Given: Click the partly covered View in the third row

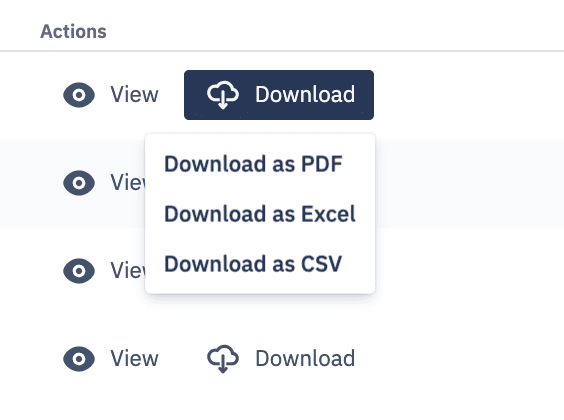Looking at the screenshot, I should (128, 271).
